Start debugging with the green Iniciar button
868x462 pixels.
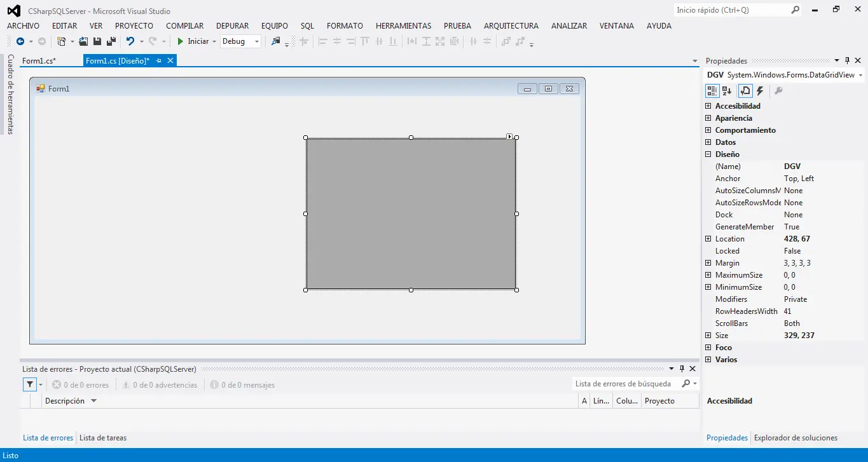click(193, 41)
